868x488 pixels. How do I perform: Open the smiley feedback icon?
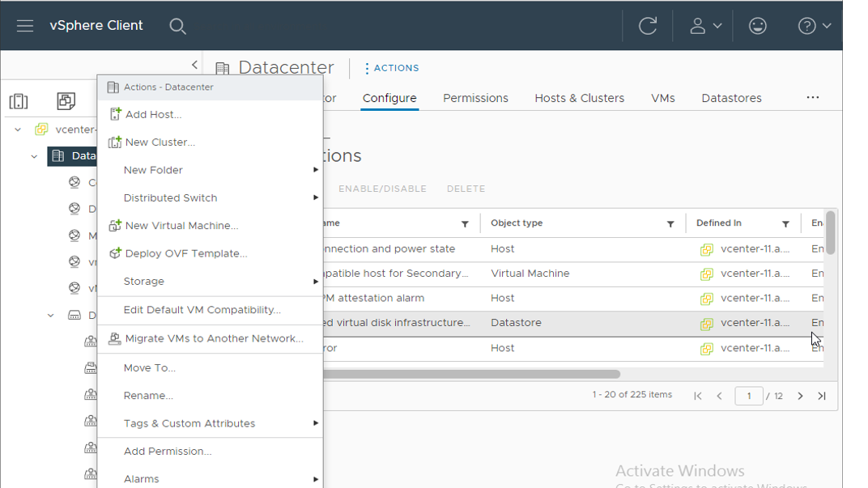(x=757, y=26)
